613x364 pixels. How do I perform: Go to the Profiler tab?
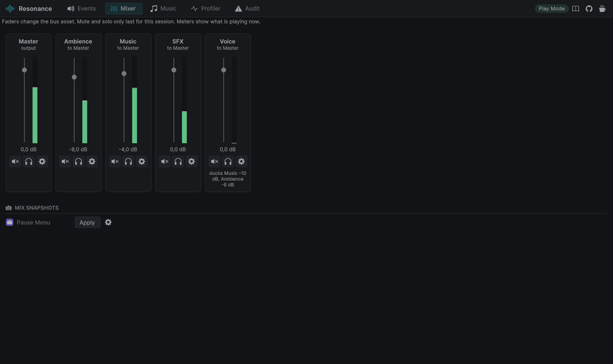click(x=206, y=8)
